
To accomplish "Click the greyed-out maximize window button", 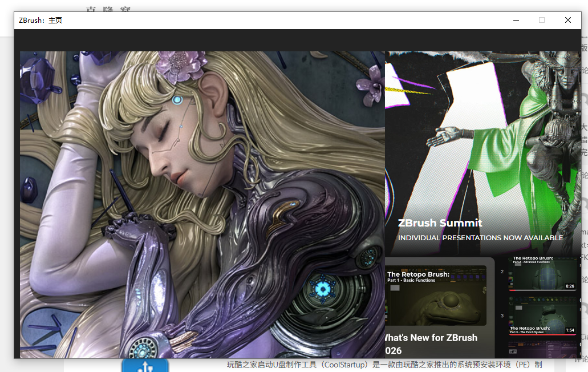I will click(542, 20).
